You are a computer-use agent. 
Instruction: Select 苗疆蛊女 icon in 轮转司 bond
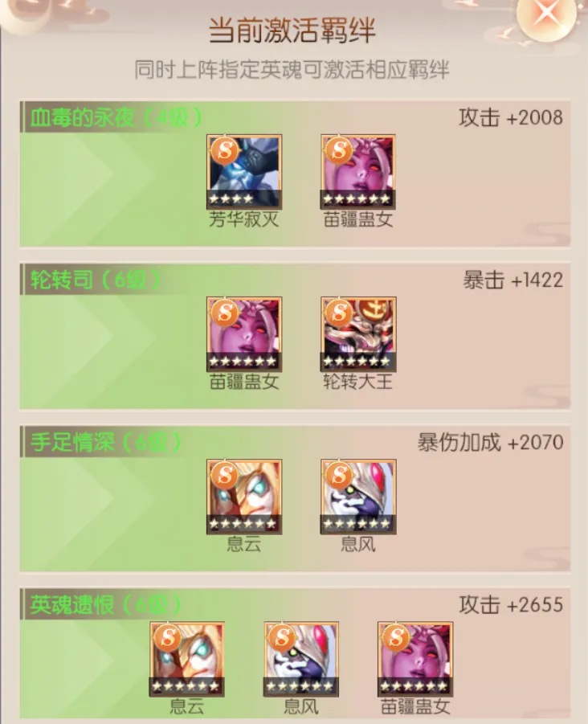[244, 334]
